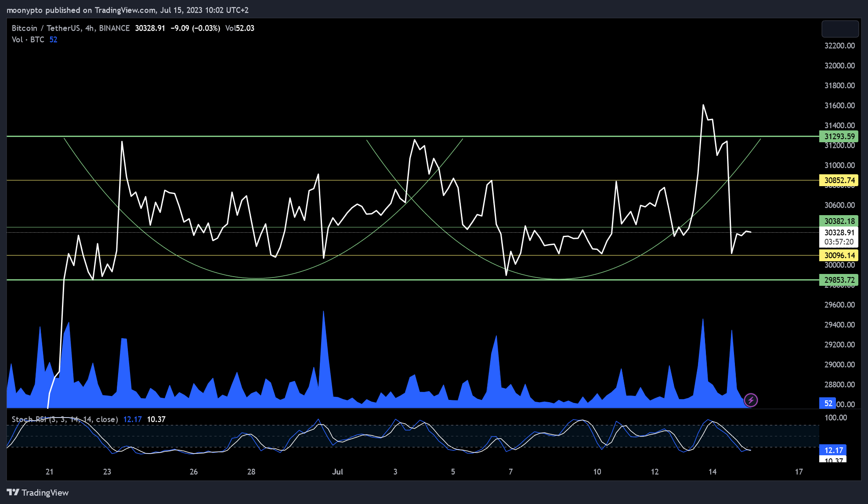The height and width of the screenshot is (504, 868).
Task: Click the 30852.74 yellow price label
Action: click(839, 180)
